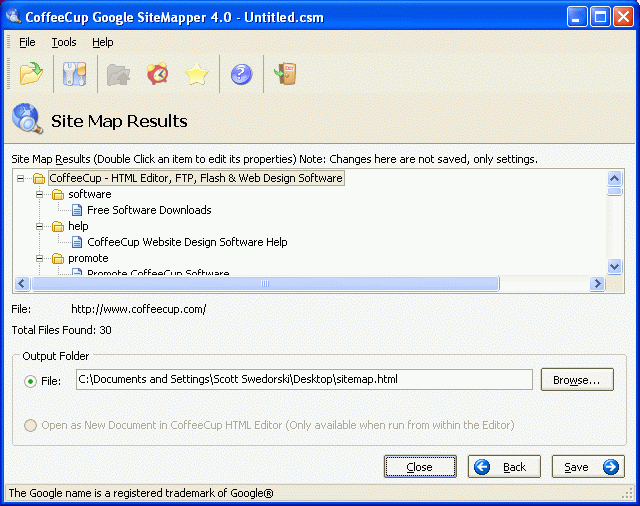The height and width of the screenshot is (506, 640).
Task: Collapse the software folder tree node
Action: pyautogui.click(x=39, y=194)
